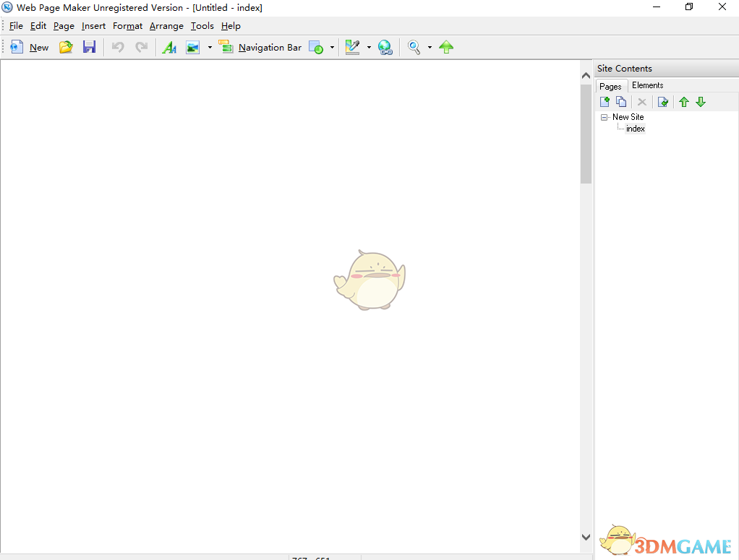Switch to the Elements tab
This screenshot has width=739, height=560.
(x=647, y=85)
